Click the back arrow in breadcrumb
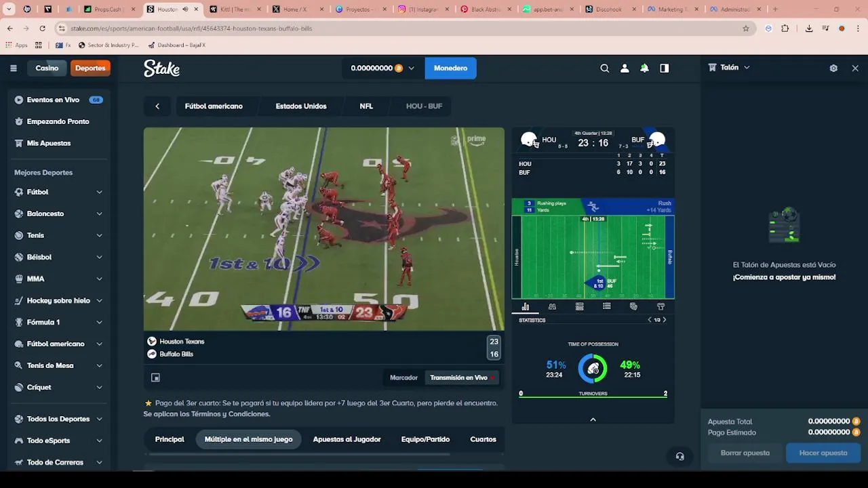 tap(157, 106)
